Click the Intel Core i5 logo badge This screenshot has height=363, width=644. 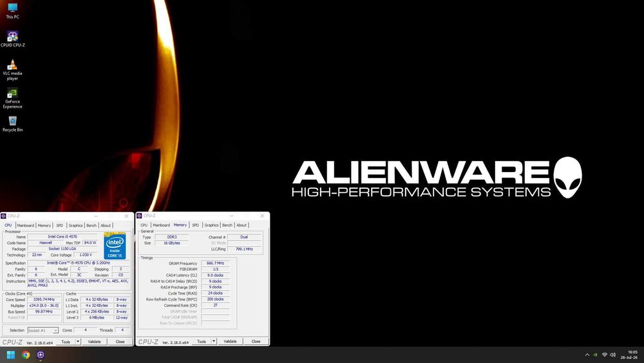pos(115,246)
